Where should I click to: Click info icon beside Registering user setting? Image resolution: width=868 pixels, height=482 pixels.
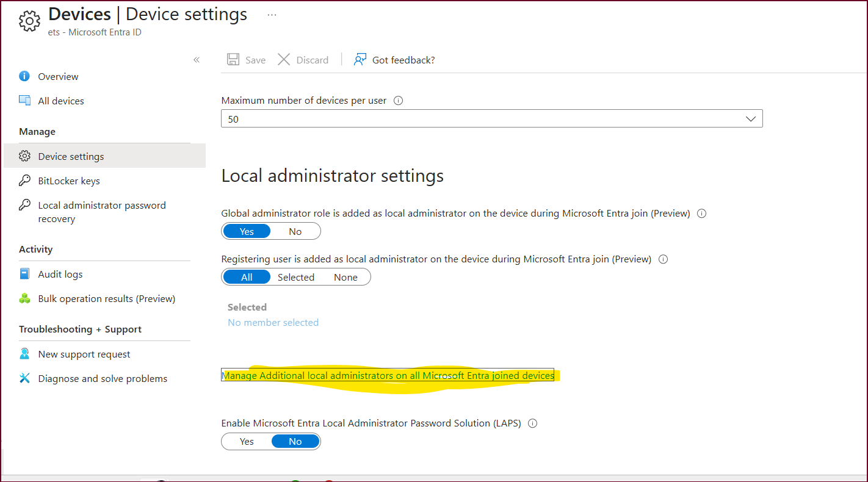tap(663, 259)
